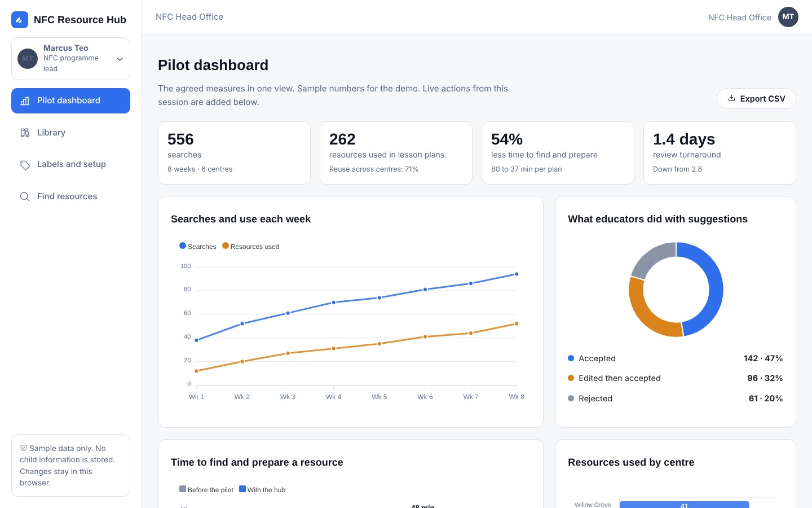Click the Library books icon
This screenshot has height=508, width=812.
pos(25,133)
